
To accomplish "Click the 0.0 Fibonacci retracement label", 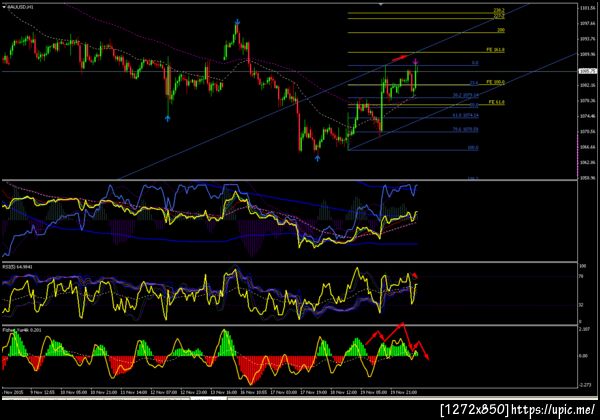I will tap(474, 62).
